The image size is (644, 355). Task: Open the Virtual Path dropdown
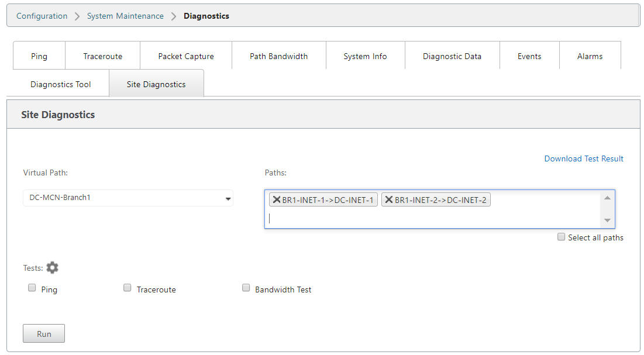click(x=128, y=198)
